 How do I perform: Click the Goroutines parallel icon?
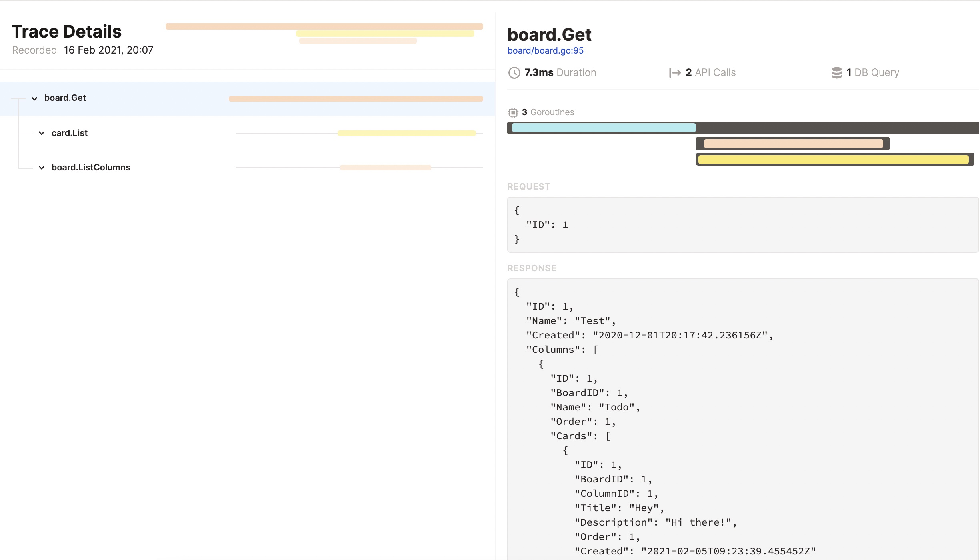514,112
